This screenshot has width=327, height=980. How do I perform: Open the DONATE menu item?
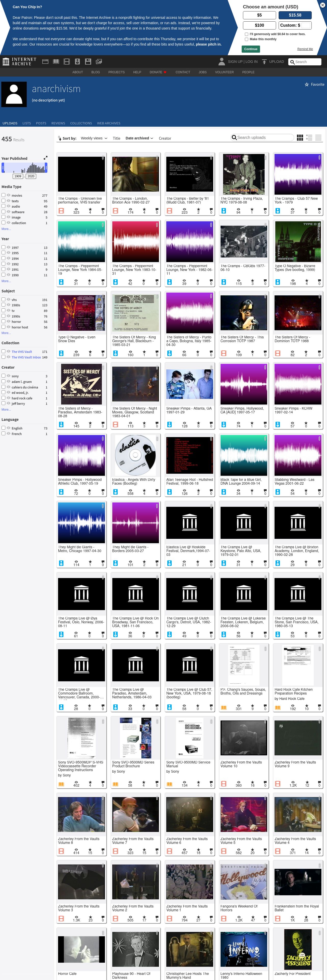point(158,72)
